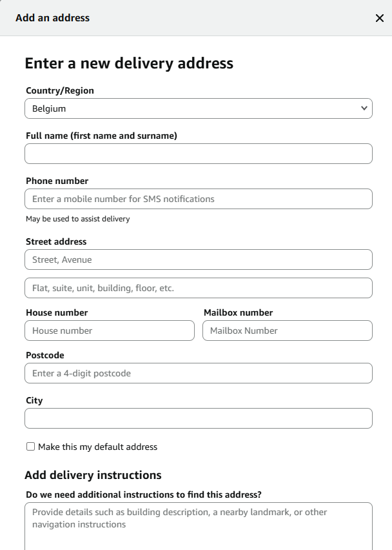Viewport: 392px width, 550px height.
Task: Click the delivery instructions text area
Action: 199,525
